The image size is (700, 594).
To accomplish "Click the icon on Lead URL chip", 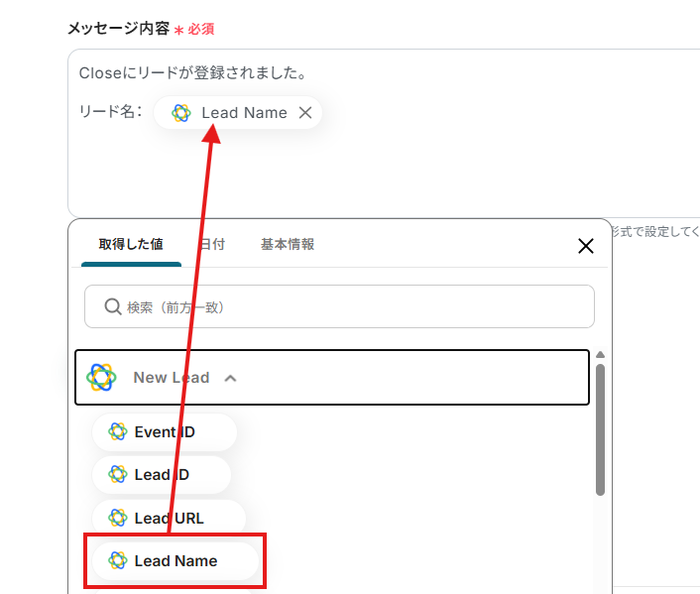I will (118, 518).
